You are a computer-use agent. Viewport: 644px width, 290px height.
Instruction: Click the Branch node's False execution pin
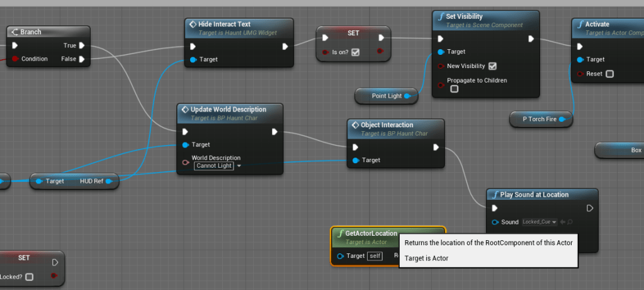point(81,59)
